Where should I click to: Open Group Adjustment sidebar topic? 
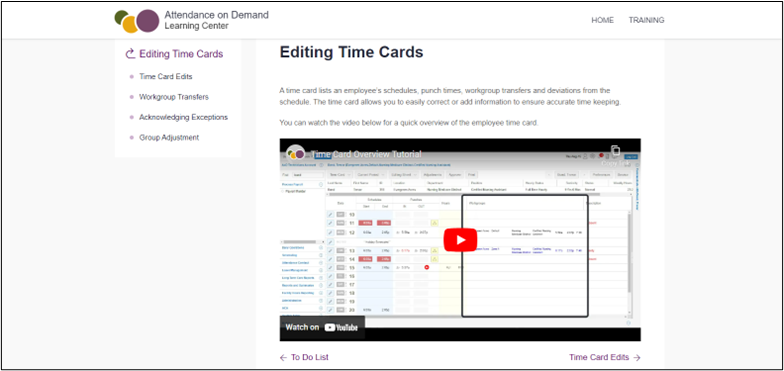click(169, 138)
